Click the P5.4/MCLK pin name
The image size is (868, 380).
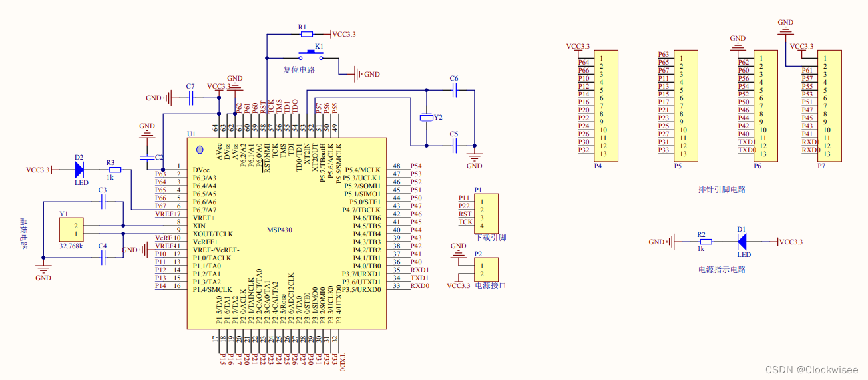(363, 170)
